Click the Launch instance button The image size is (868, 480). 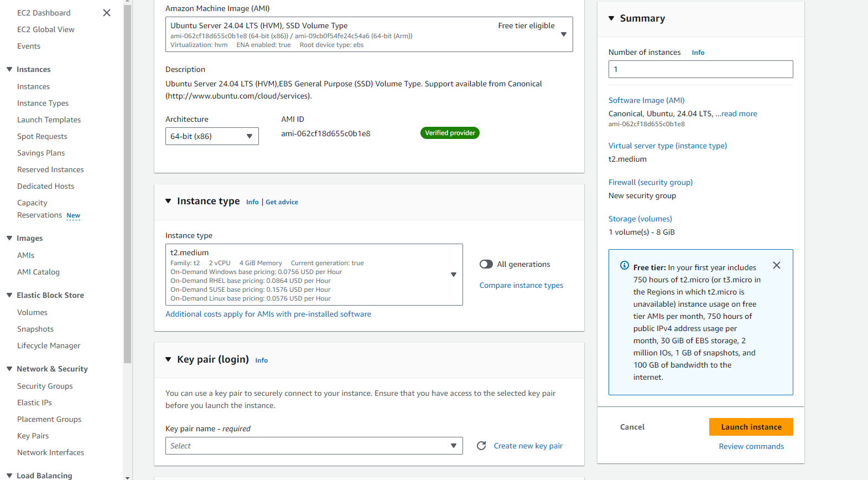point(751,427)
